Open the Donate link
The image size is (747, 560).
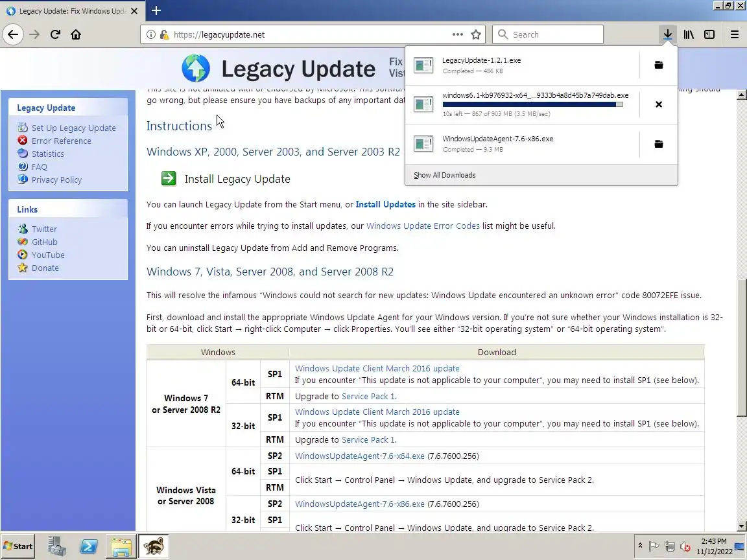coord(45,268)
